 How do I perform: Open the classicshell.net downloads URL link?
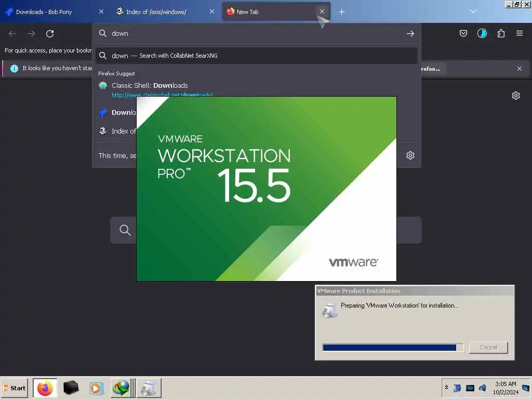[162, 95]
